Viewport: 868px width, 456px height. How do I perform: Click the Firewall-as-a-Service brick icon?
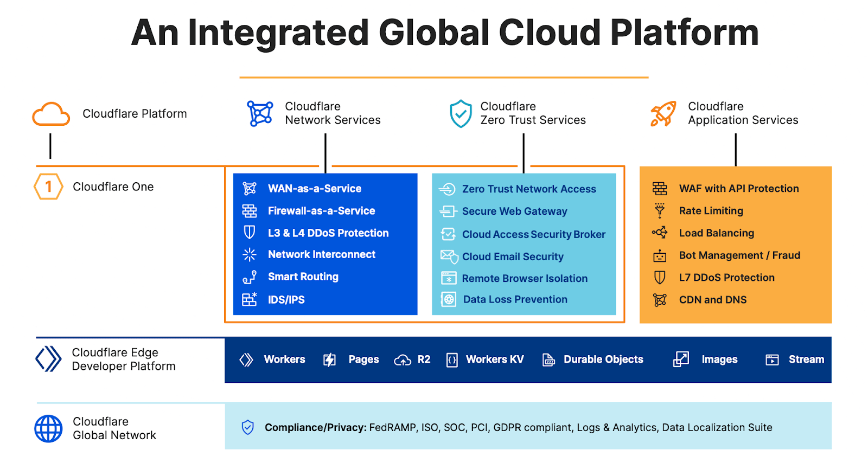(250, 210)
